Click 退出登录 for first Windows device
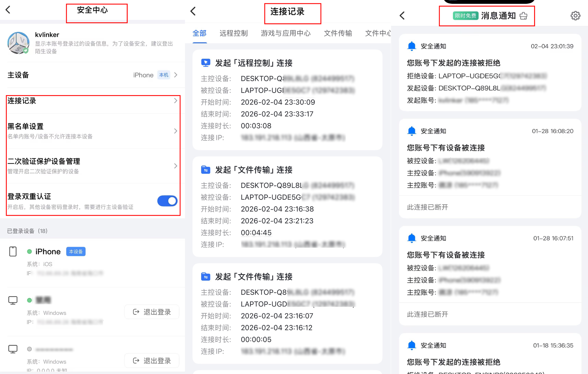 tap(152, 312)
